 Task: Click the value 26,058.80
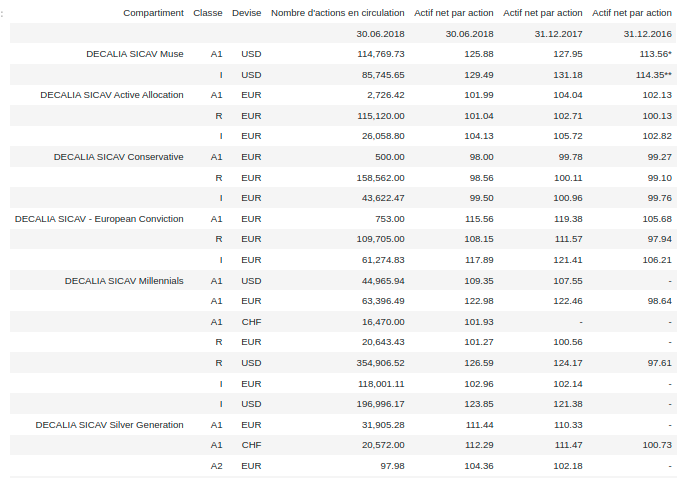[383, 136]
